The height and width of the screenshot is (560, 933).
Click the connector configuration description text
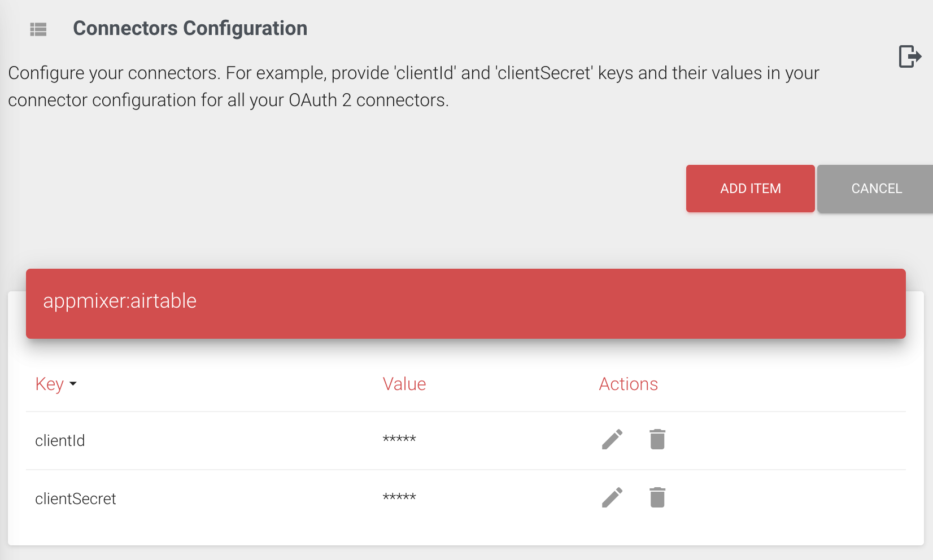[413, 86]
